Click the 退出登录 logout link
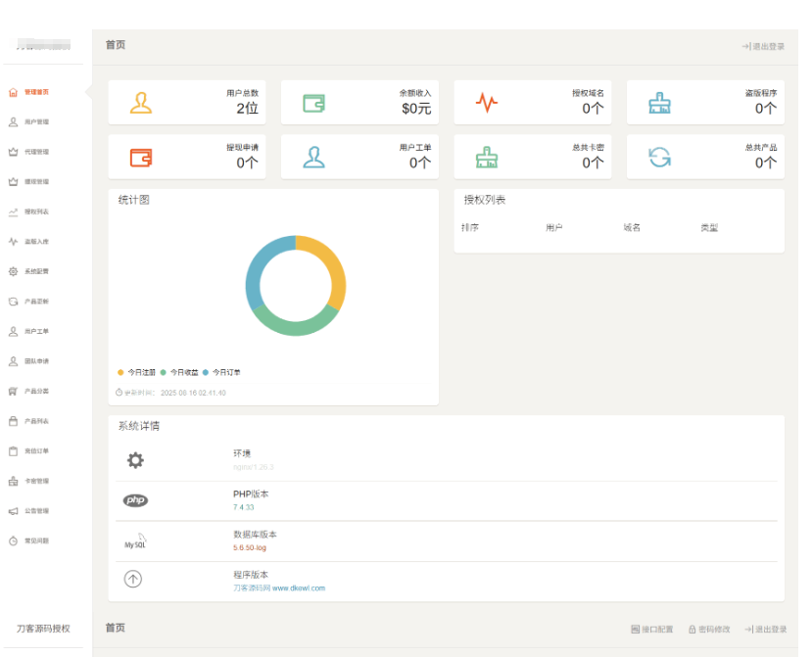Viewport: 812px width, 657px height. point(765,44)
